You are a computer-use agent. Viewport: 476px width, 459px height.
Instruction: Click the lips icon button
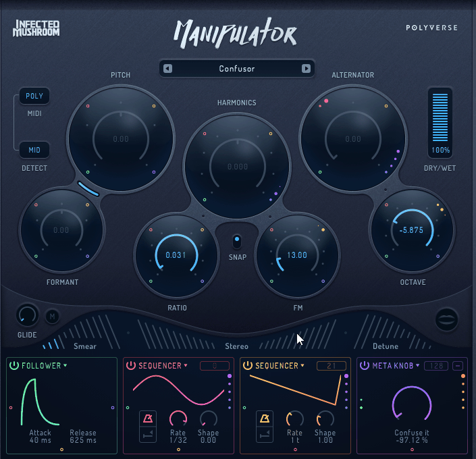[x=446, y=319]
